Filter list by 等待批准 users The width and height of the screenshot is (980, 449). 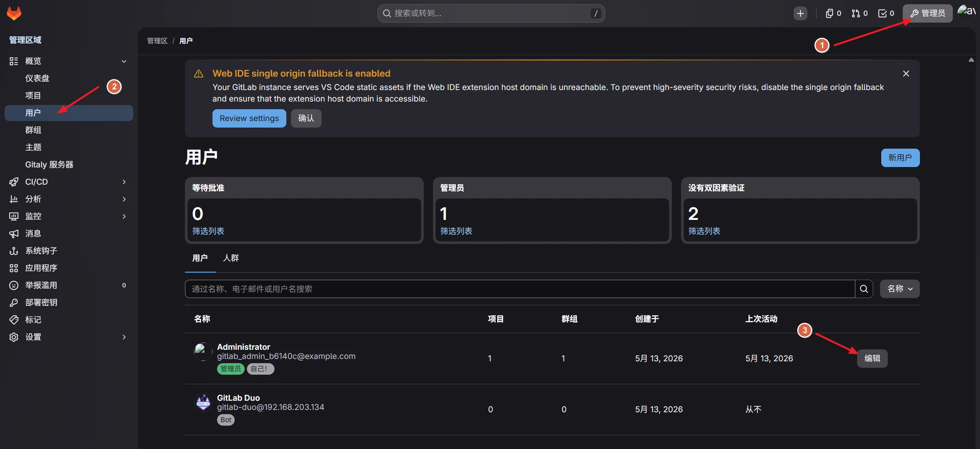click(x=208, y=231)
